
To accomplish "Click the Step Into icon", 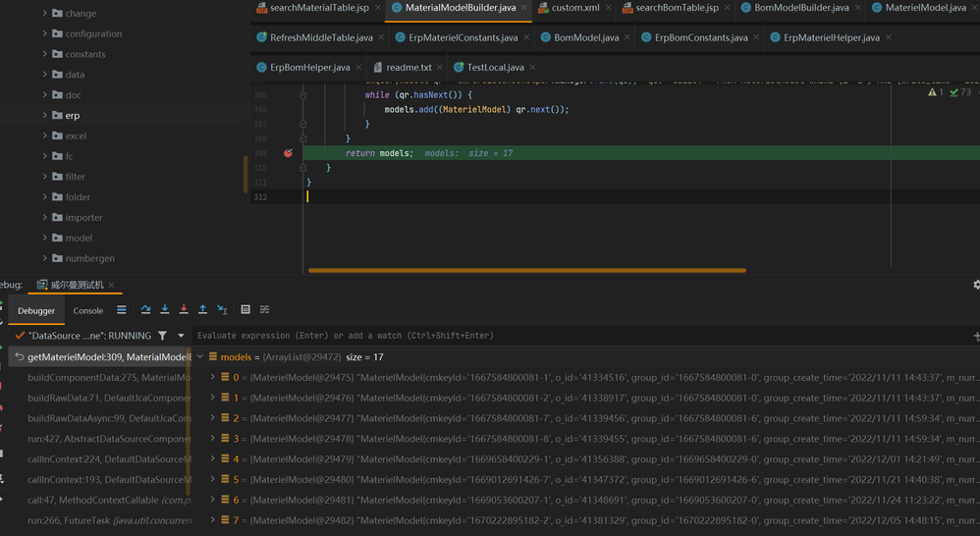I will click(x=165, y=309).
